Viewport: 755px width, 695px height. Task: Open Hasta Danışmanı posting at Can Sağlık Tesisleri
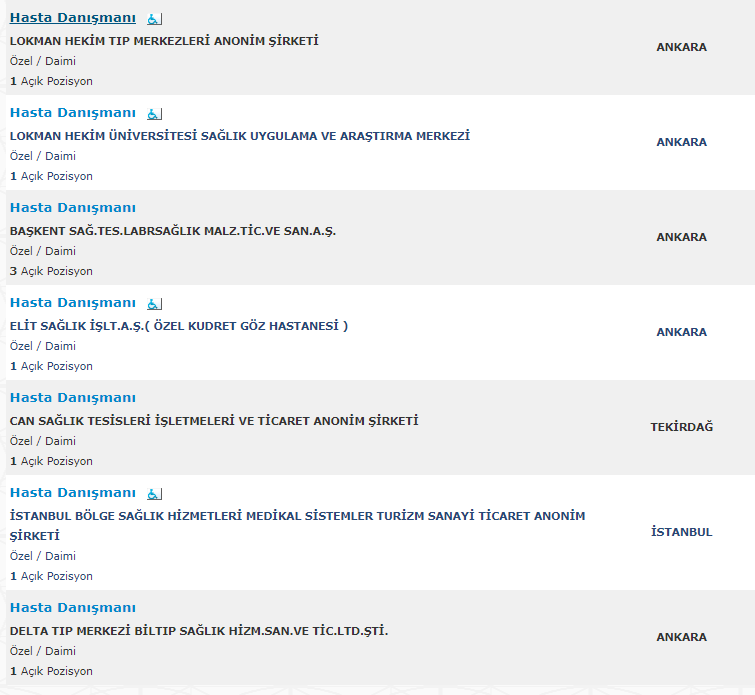(73, 398)
